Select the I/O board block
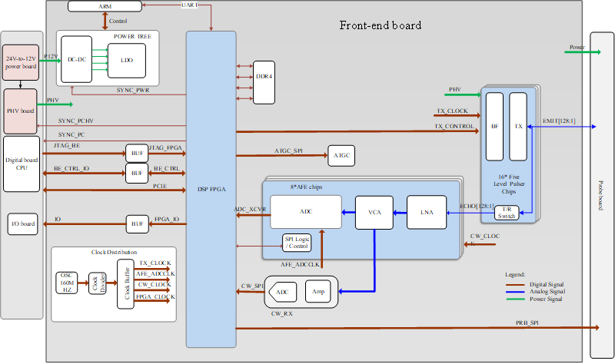Screen dimensions: 615x364 [23, 224]
